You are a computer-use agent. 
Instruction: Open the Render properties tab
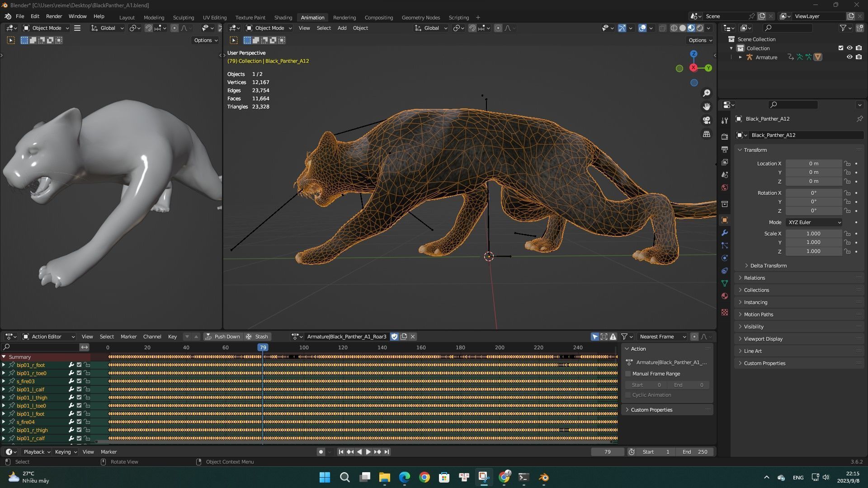tap(725, 136)
